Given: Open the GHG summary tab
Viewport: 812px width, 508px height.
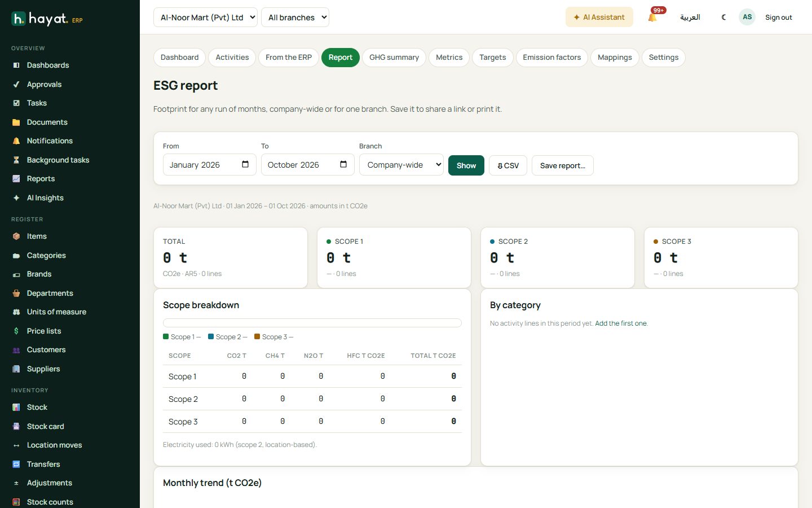Looking at the screenshot, I should 394,58.
